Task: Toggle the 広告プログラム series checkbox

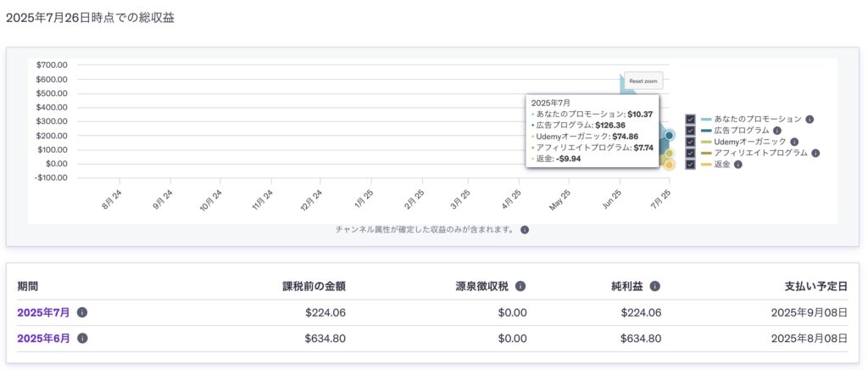Action: [690, 131]
